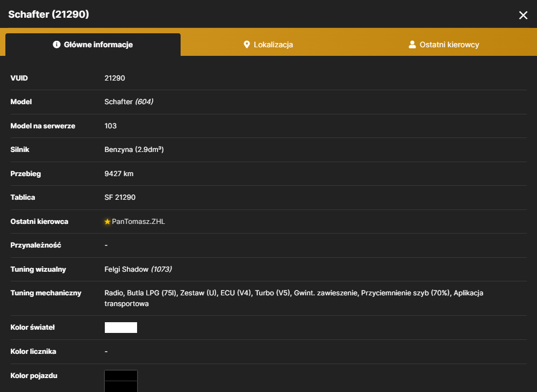Click the Schafter (604) model value
Image resolution: width=537 pixels, height=392 pixels.
[x=129, y=101]
